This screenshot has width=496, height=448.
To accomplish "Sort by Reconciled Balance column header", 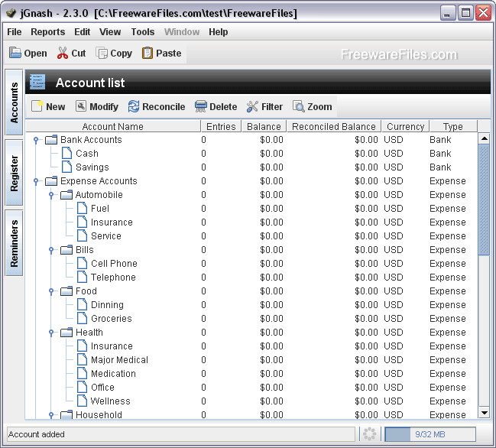I will (x=334, y=126).
